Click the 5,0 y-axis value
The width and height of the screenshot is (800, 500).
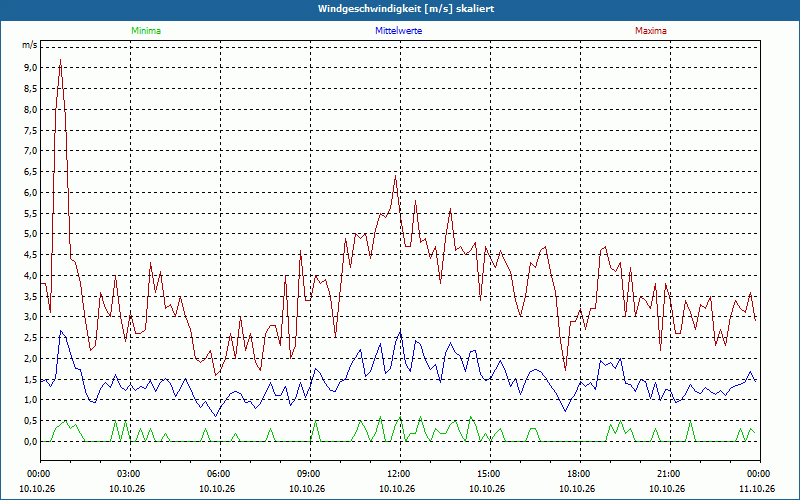[30, 234]
